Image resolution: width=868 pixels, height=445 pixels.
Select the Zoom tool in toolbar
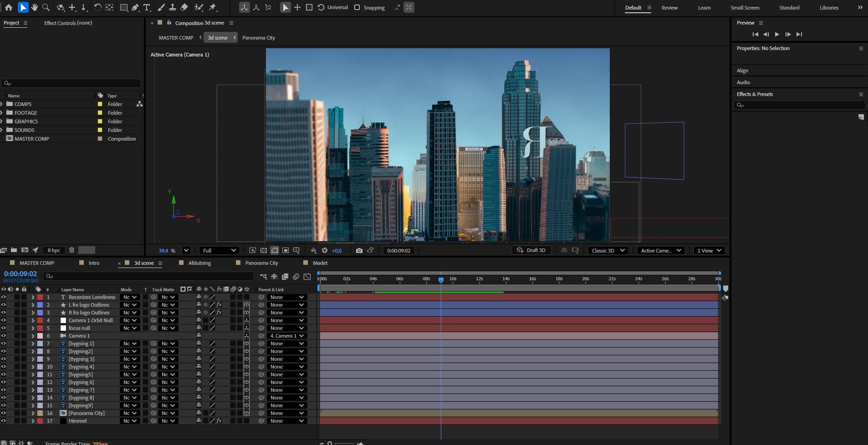46,7
